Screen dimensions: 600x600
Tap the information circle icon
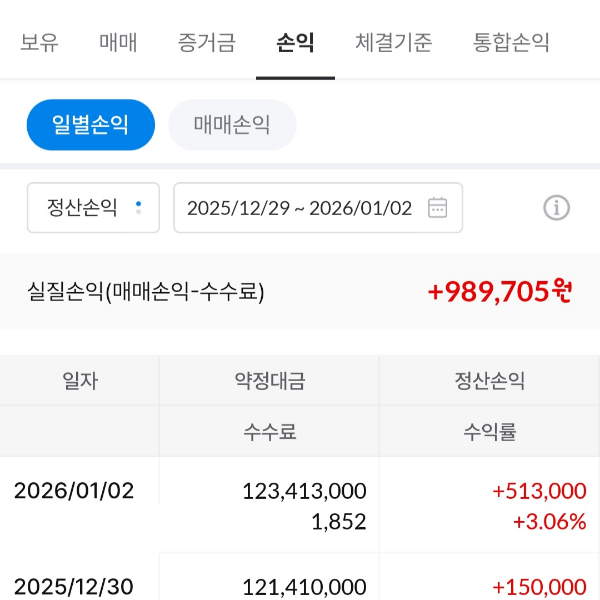coord(556,208)
